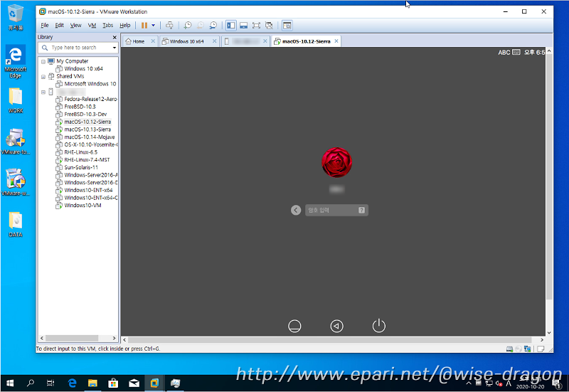
Task: Open File Explorer from taskbar
Action: tap(92, 383)
